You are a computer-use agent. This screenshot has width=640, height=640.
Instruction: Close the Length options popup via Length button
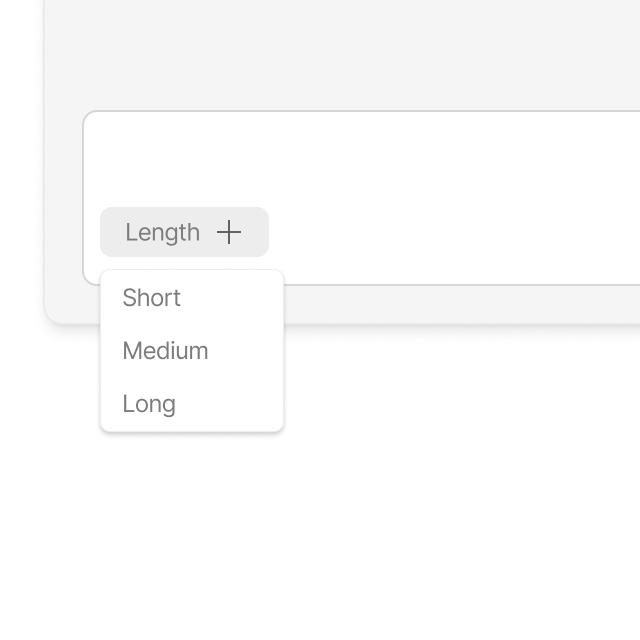(x=184, y=232)
